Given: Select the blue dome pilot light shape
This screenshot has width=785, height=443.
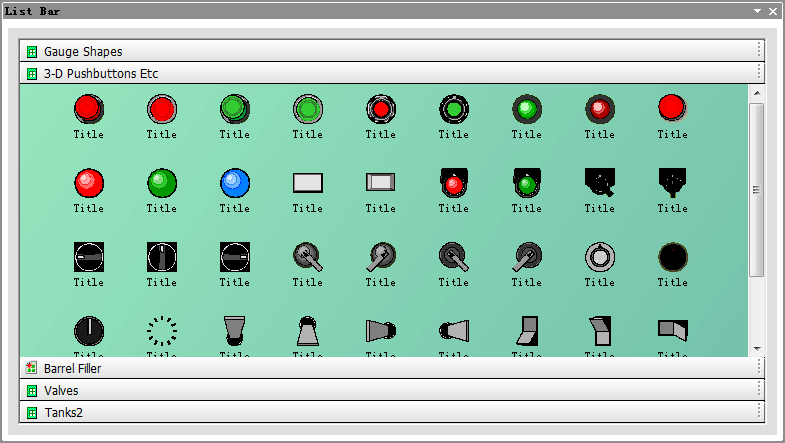Looking at the screenshot, I should tap(234, 182).
